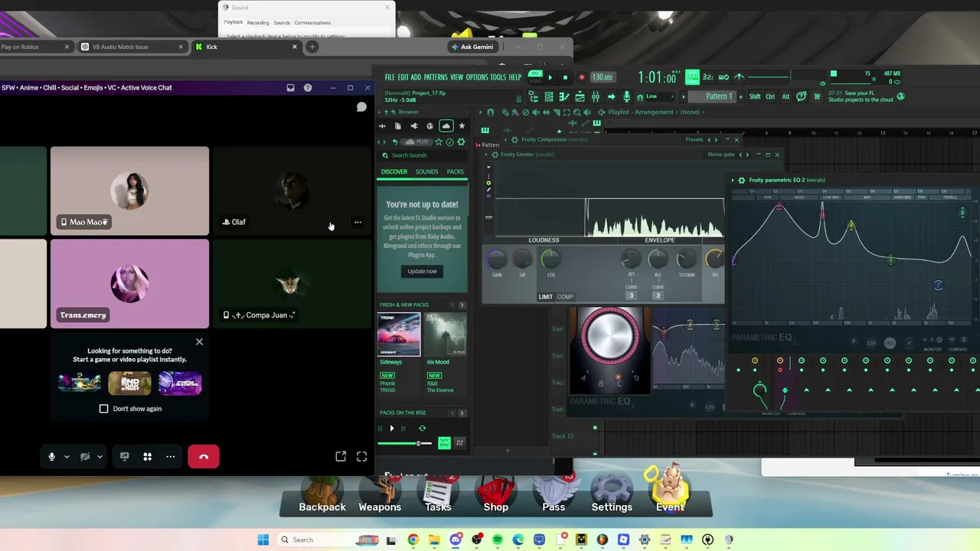The image size is (980, 551).
Task: Switch to the SOUNDS tab
Action: 427,171
